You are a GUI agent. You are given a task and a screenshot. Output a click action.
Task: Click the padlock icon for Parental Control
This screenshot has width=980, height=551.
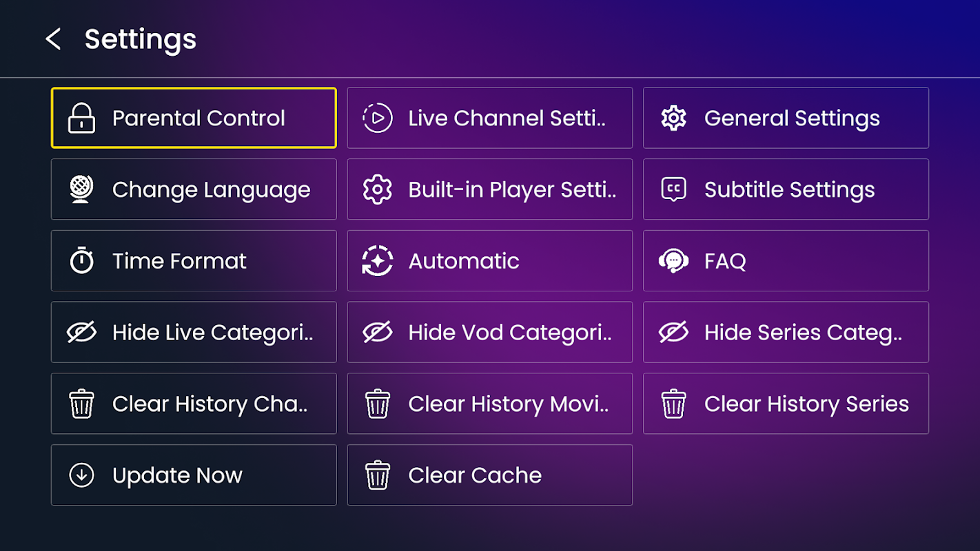click(81, 118)
